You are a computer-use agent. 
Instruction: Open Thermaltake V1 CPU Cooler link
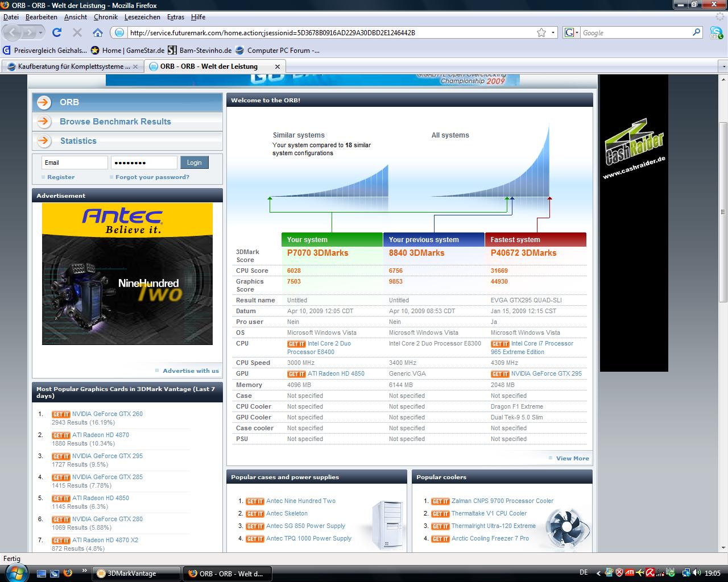489,513
